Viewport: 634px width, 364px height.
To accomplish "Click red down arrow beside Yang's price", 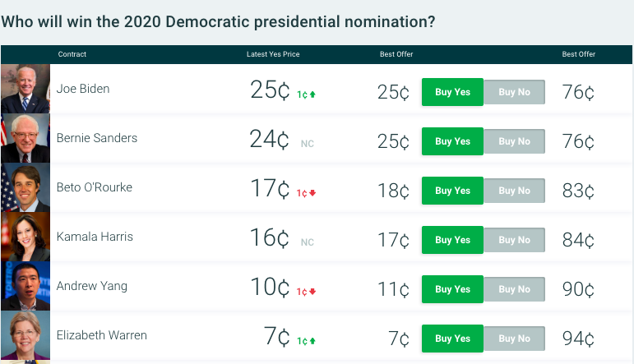I will click(x=312, y=292).
